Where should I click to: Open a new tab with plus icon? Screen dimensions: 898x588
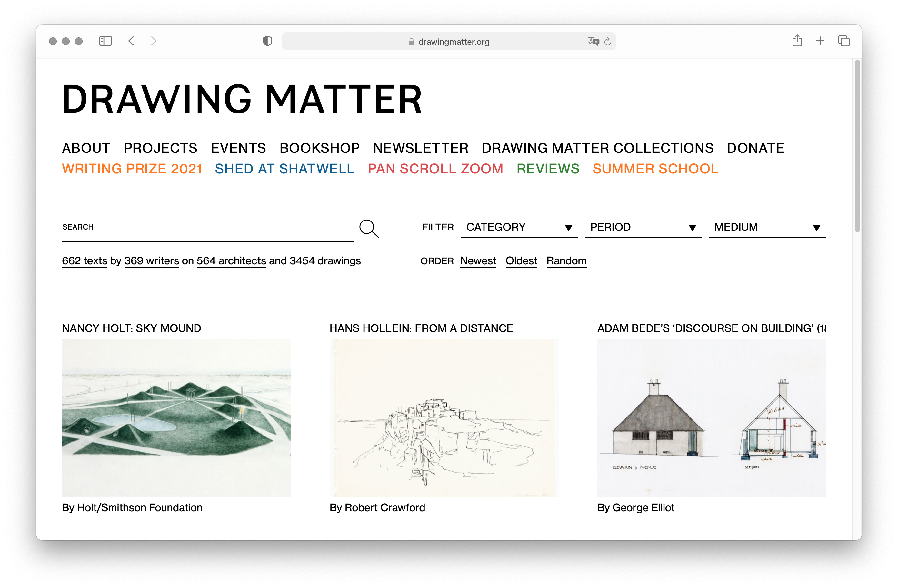[820, 41]
